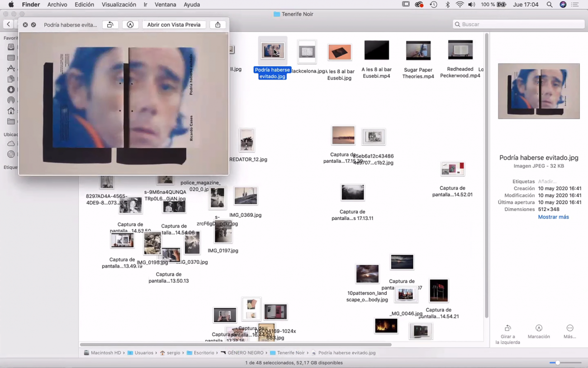Open the Edición menu
588x368 pixels.
[x=85, y=5]
